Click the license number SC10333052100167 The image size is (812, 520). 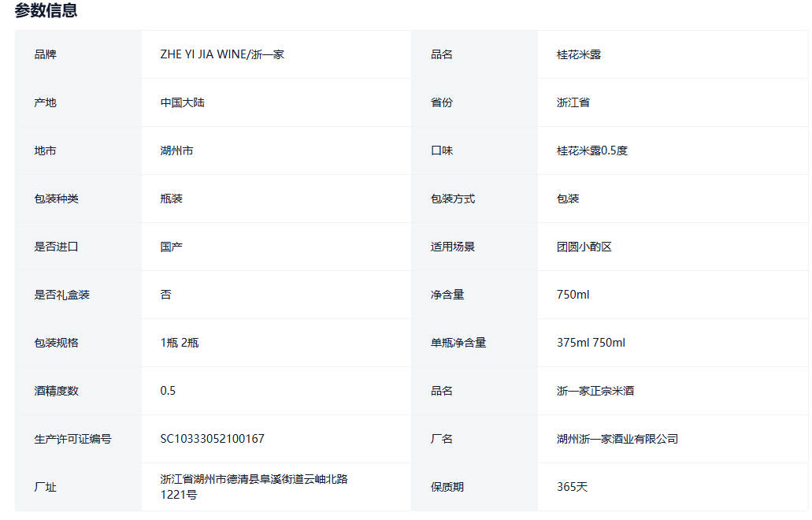[213, 439]
